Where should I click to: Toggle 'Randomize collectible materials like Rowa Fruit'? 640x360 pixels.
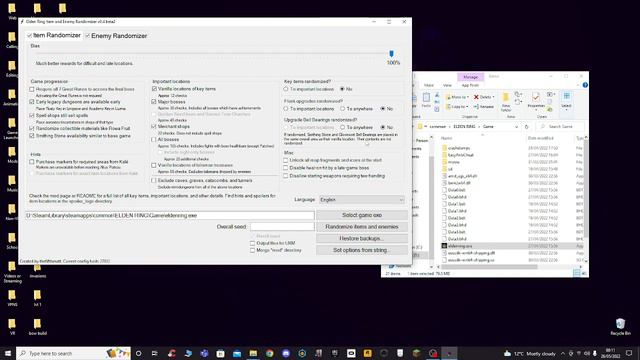point(32,128)
